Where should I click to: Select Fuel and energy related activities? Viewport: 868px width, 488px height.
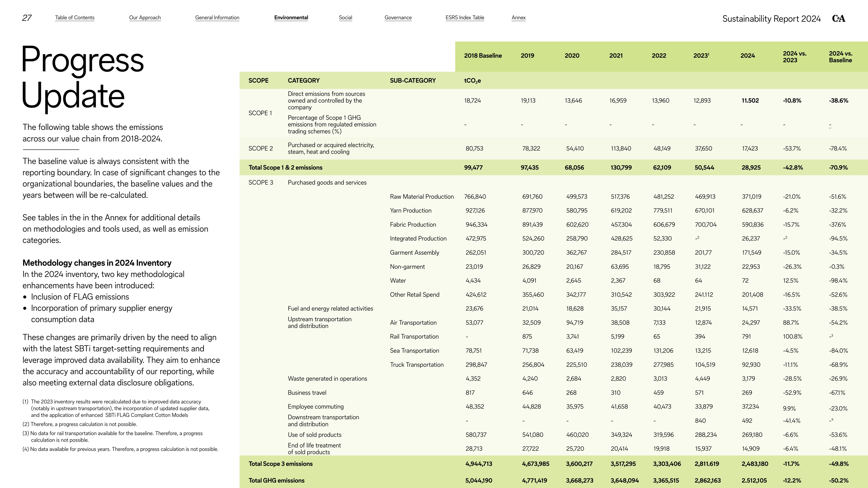point(330,308)
